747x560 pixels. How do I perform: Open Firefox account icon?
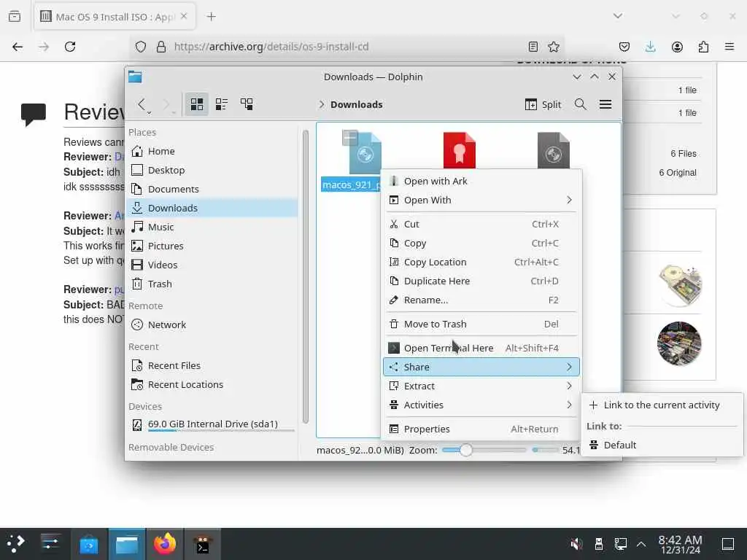coord(677,47)
